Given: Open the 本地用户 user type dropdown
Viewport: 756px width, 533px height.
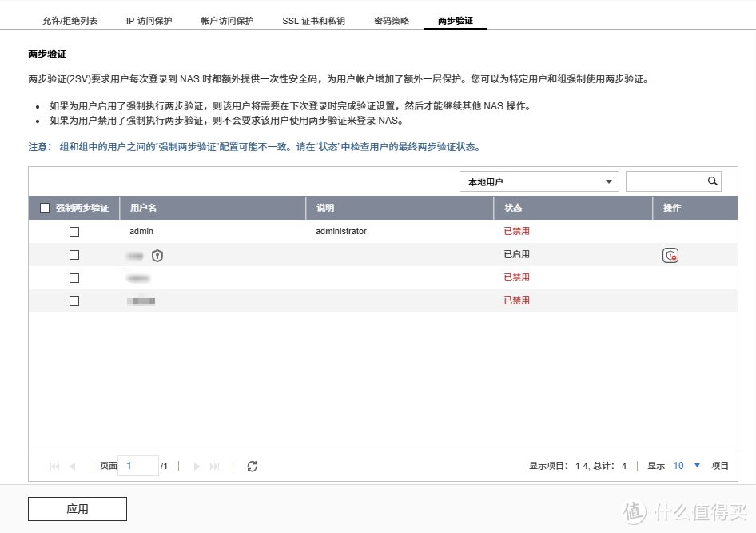Looking at the screenshot, I should (539, 182).
